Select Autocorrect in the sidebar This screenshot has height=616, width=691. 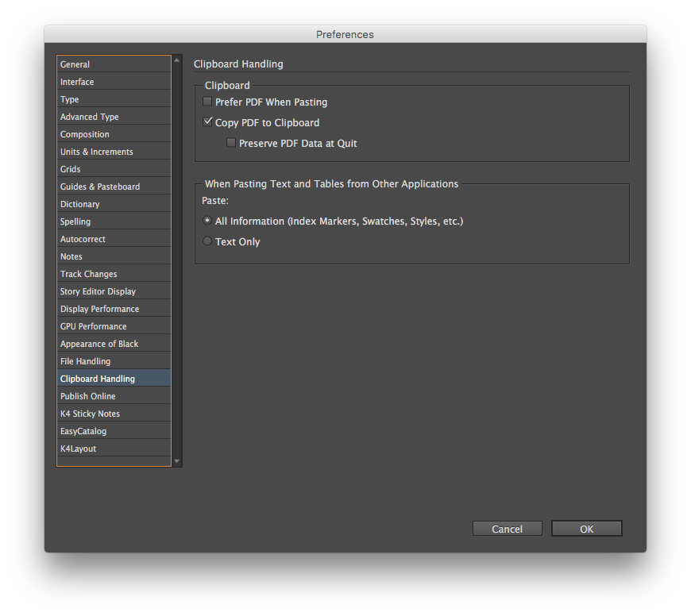click(114, 239)
